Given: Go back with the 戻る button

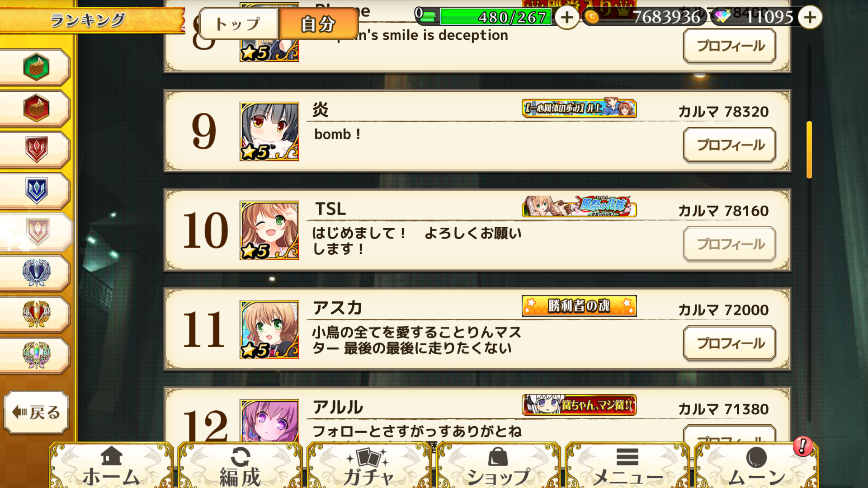Looking at the screenshot, I should point(36,412).
